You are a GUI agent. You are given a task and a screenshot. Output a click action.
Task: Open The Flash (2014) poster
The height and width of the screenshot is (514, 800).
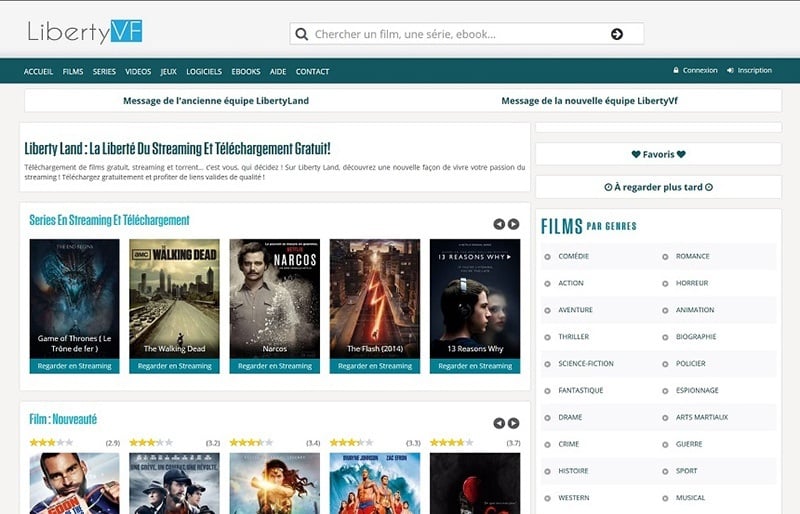pyautogui.click(x=375, y=299)
